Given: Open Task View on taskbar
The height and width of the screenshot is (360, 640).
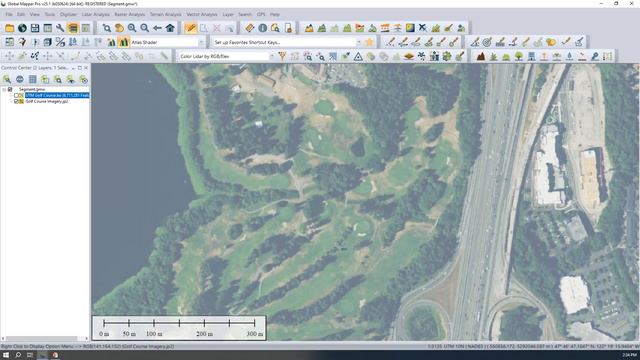Looking at the screenshot, I should [30, 355].
